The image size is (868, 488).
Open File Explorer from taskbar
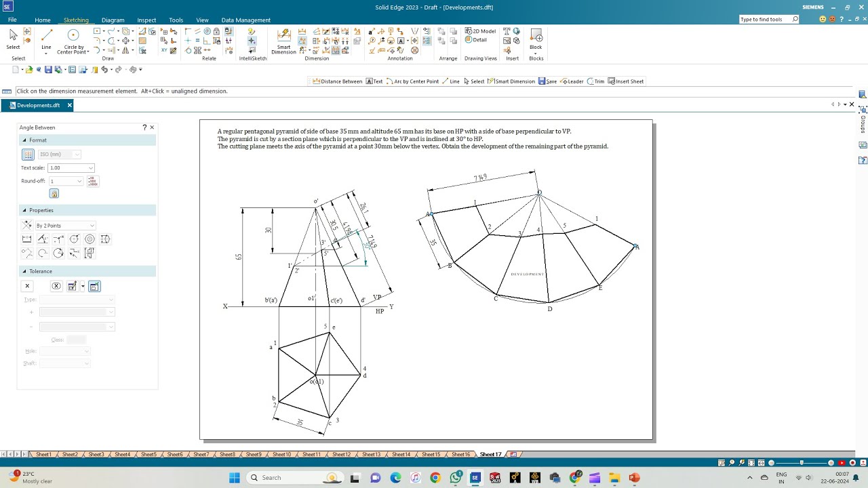[614, 478]
